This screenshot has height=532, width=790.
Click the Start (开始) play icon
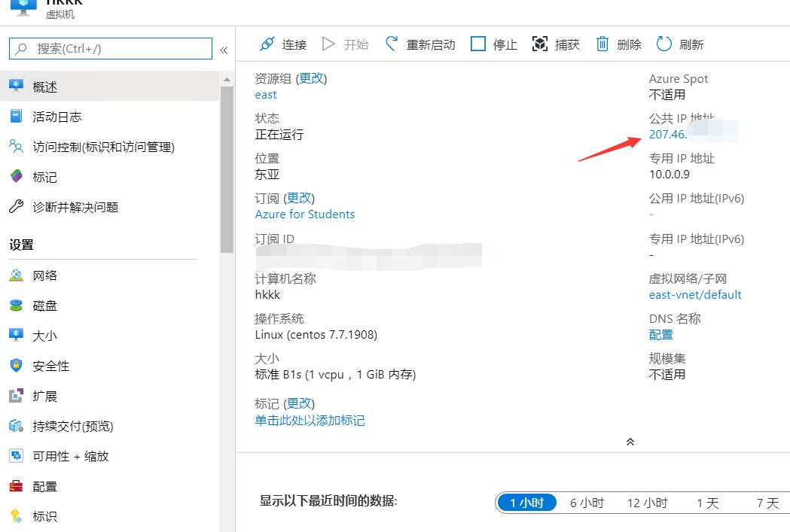tap(328, 44)
